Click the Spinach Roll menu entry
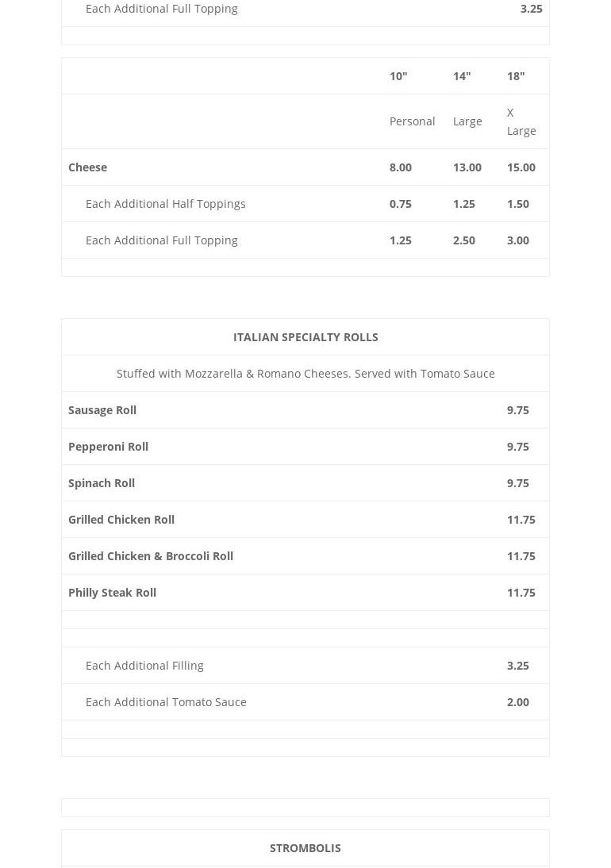The width and height of the screenshot is (611, 868). (x=102, y=482)
